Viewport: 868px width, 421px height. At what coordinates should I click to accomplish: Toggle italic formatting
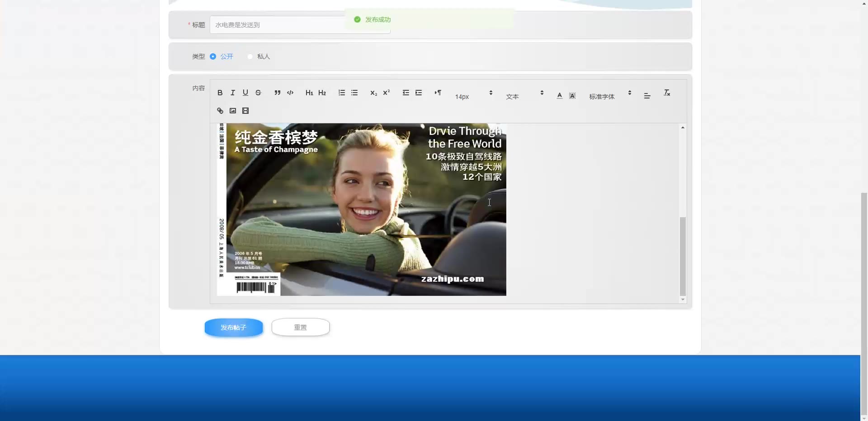[x=233, y=93]
